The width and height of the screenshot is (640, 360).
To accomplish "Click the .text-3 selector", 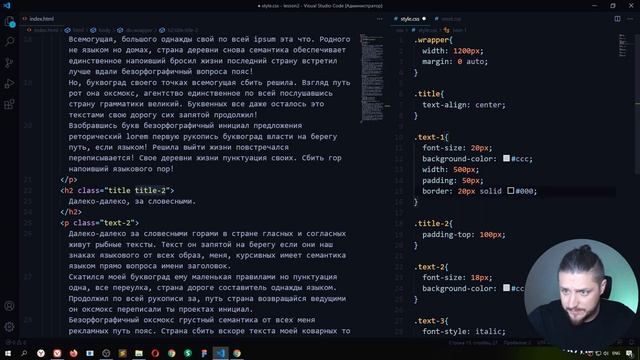I will 429,321.
